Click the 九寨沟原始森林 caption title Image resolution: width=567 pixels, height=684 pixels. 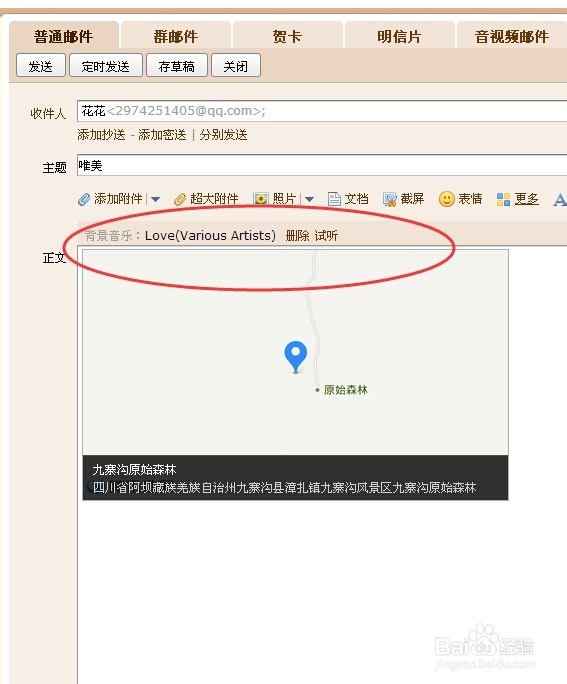[x=134, y=470]
